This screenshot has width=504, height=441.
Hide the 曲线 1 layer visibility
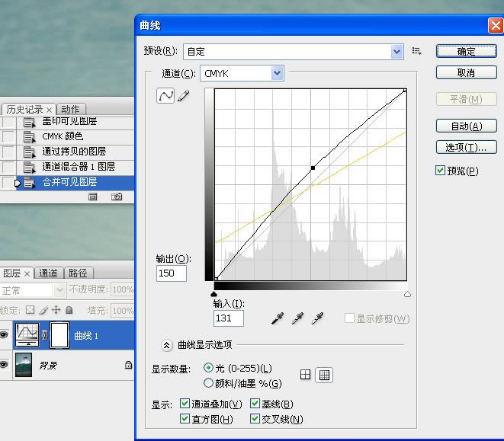click(5, 336)
